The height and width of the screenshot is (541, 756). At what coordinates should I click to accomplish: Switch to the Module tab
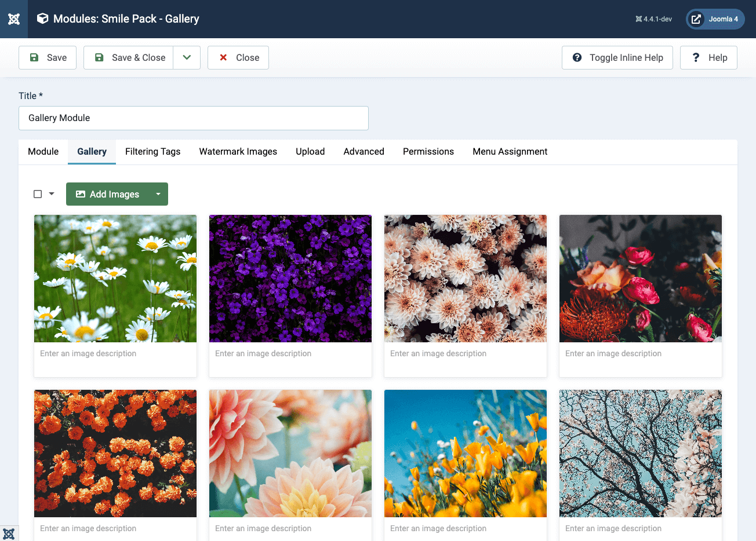point(43,152)
